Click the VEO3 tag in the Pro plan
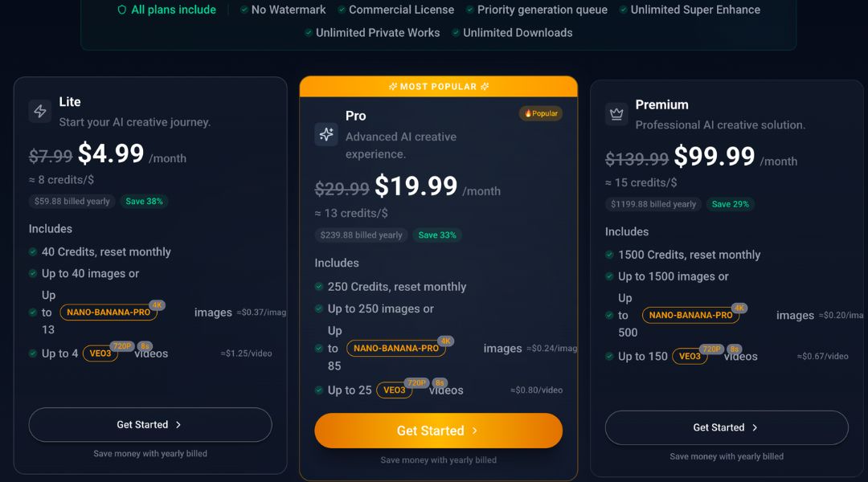The width and height of the screenshot is (868, 482). 394,390
